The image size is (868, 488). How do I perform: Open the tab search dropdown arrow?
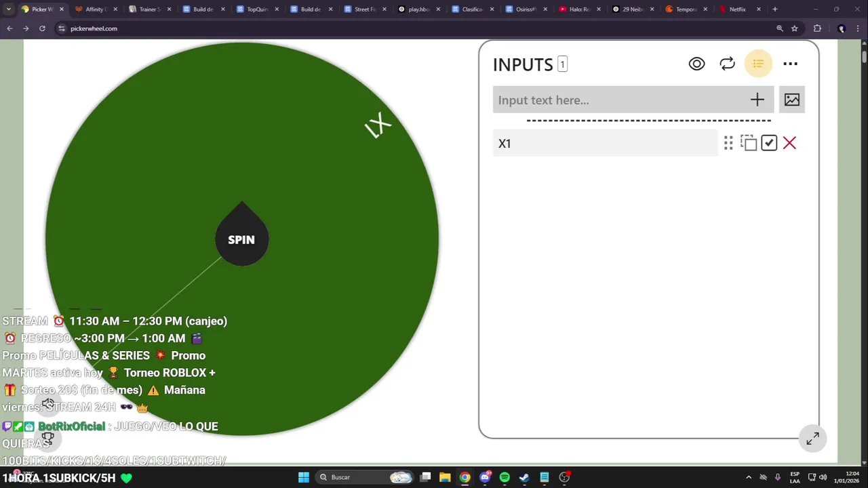pyautogui.click(x=8, y=9)
